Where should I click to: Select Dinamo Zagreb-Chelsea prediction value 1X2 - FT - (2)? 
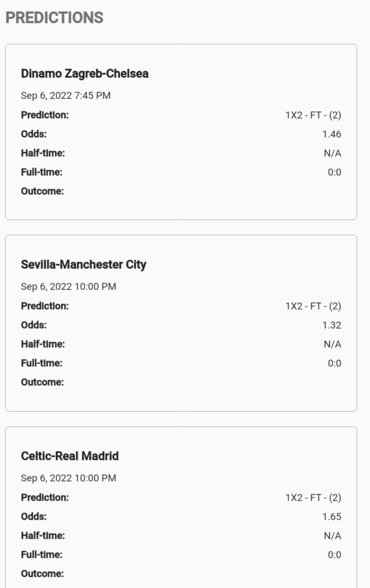tap(313, 115)
